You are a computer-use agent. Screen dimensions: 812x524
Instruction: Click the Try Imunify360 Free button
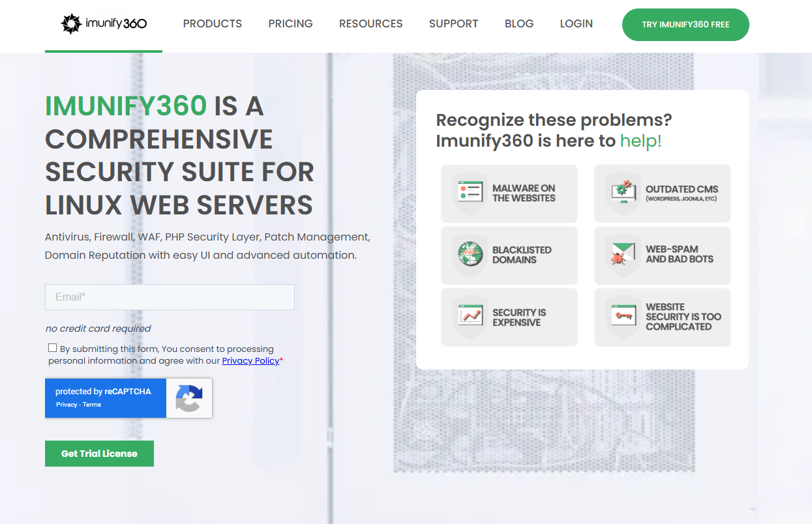685,25
